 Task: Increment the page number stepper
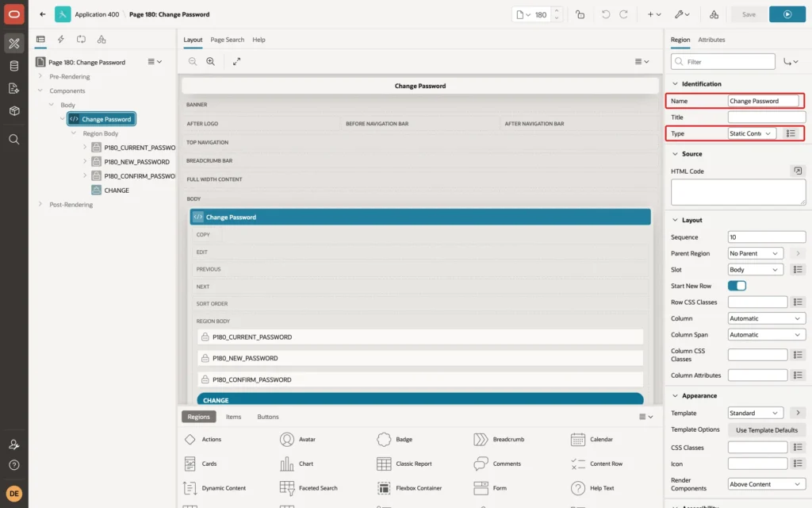557,11
